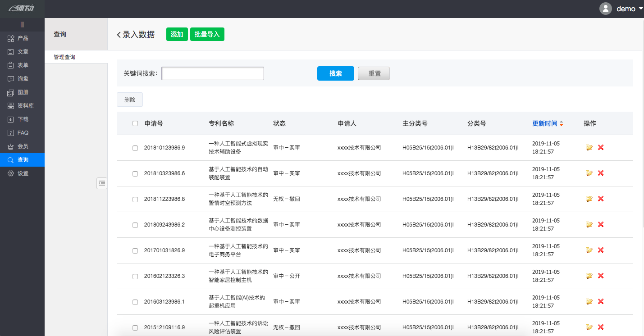Click inside the 关键词搜索 input field
This screenshot has height=336, width=644.
(x=212, y=73)
